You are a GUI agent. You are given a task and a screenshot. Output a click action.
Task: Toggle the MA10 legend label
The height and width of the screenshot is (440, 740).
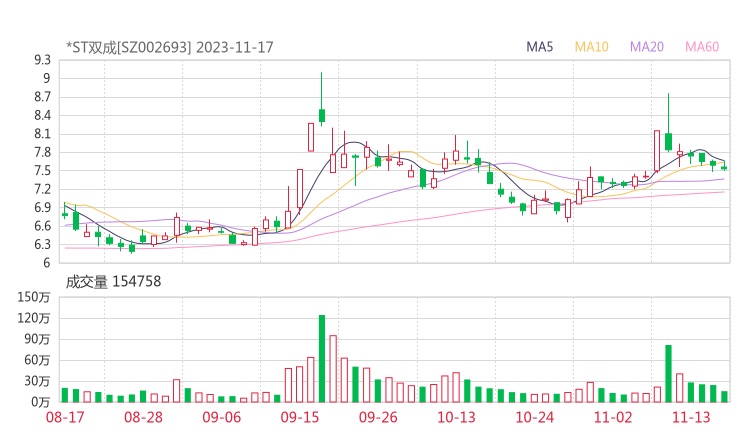(592, 47)
